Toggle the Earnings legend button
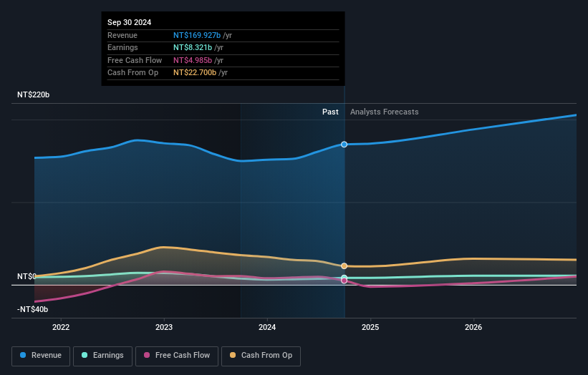Viewport: 588px width, 375px height. click(102, 356)
